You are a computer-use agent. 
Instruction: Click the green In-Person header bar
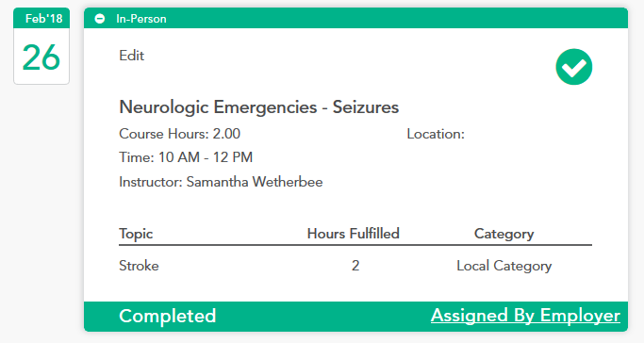[355, 19]
